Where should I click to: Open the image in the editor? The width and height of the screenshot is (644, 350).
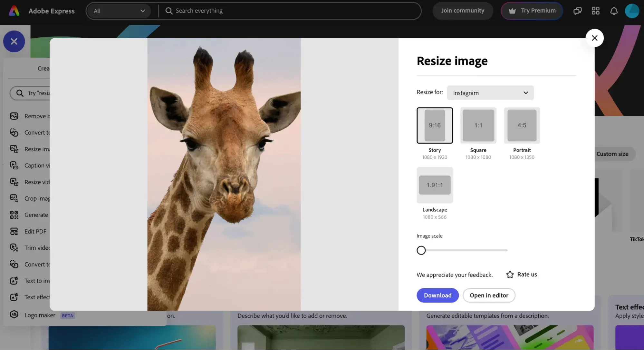coord(489,295)
